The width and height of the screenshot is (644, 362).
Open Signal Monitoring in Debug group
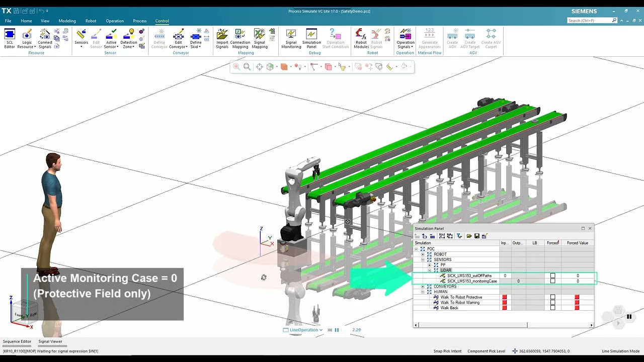pos(291,39)
